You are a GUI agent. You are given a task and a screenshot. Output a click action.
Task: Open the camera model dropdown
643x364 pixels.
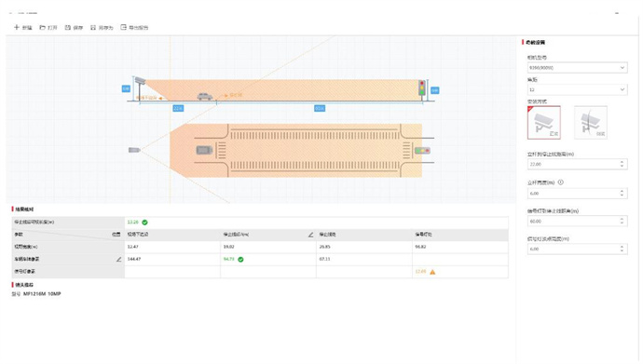(577, 68)
